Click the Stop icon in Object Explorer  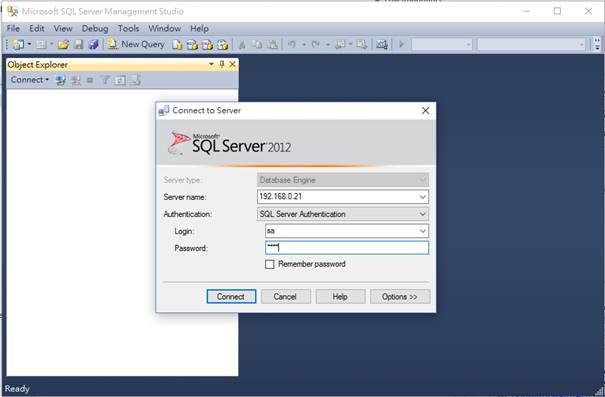tap(90, 80)
